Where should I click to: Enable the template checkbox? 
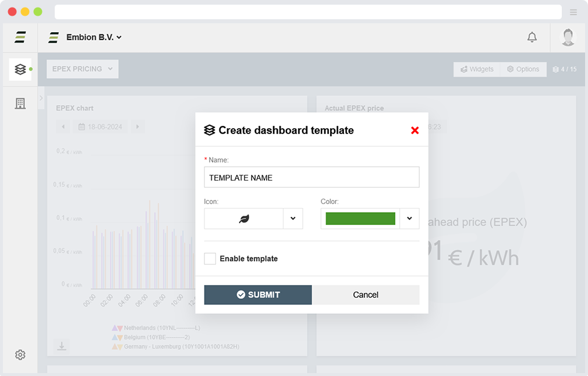(x=210, y=259)
